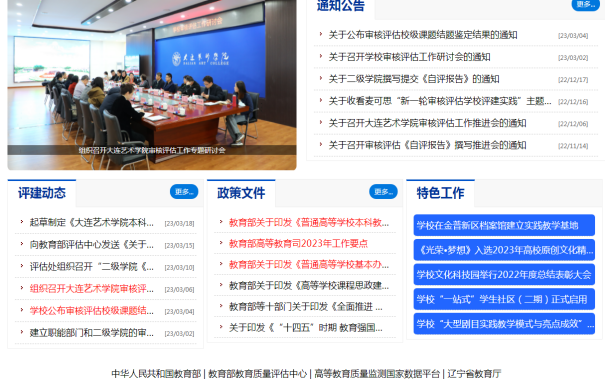The width and height of the screenshot is (605, 381).
Task: Open footer link 中华人民共和国教育部
Action: click(156, 374)
